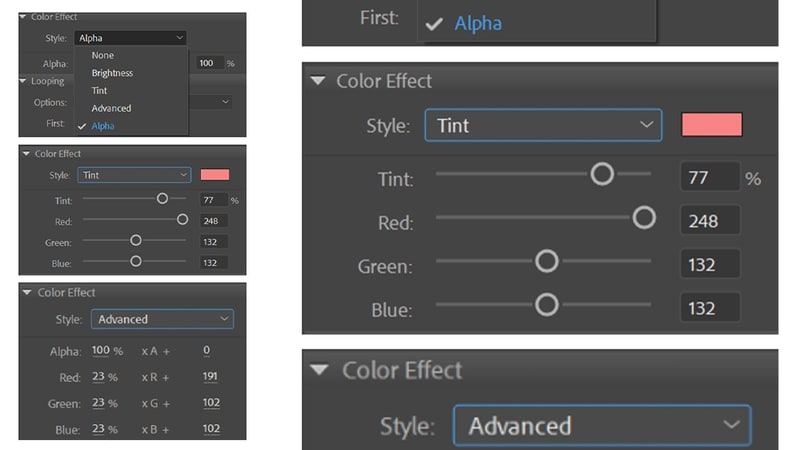Open the large Tint Style combo box

click(543, 126)
